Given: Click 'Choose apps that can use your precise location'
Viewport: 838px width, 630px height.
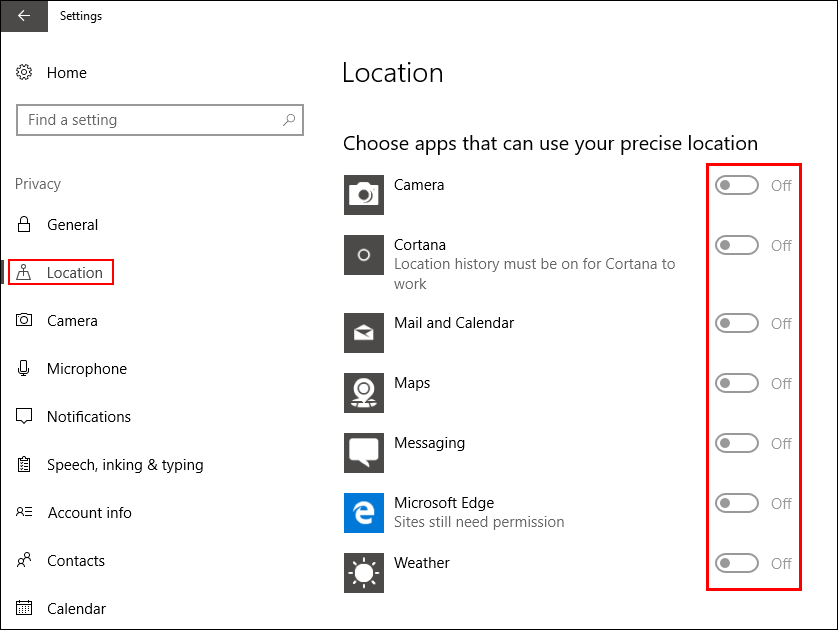Looking at the screenshot, I should (550, 144).
